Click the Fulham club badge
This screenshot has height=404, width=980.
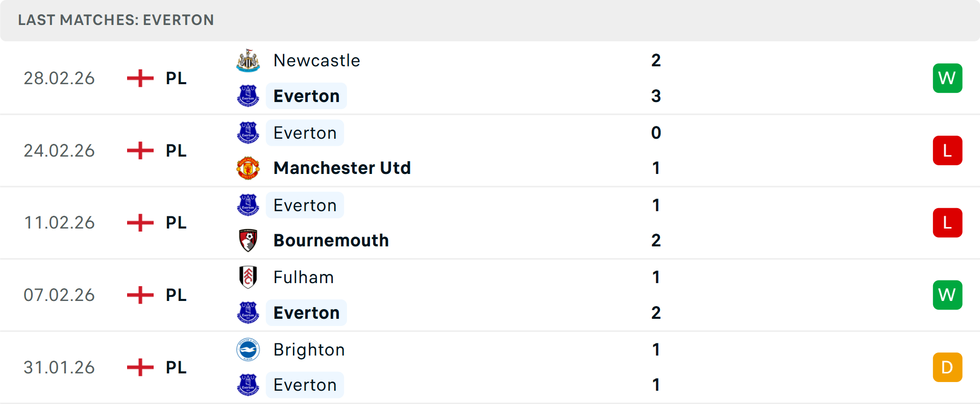248,277
